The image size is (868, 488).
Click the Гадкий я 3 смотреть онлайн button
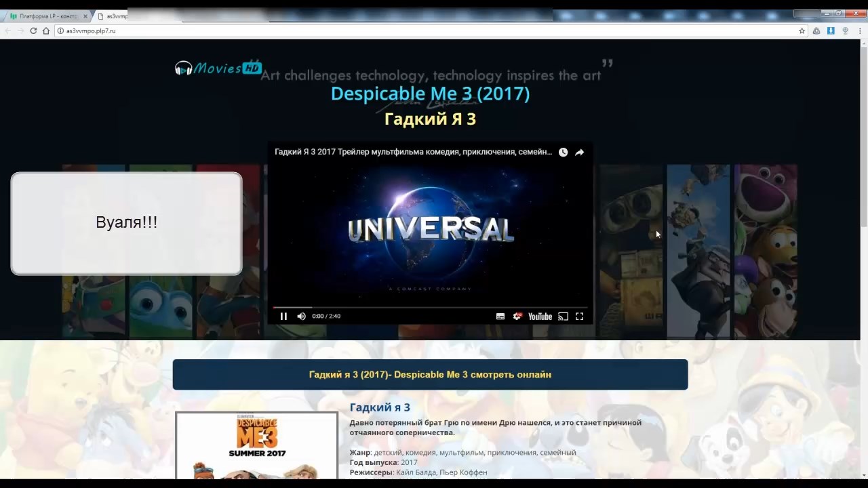point(430,375)
